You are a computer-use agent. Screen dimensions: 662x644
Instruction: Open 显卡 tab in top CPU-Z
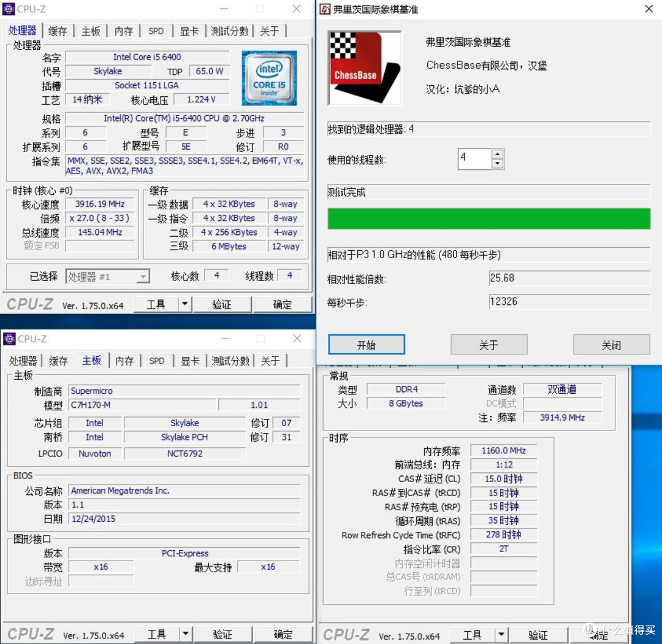click(x=189, y=31)
